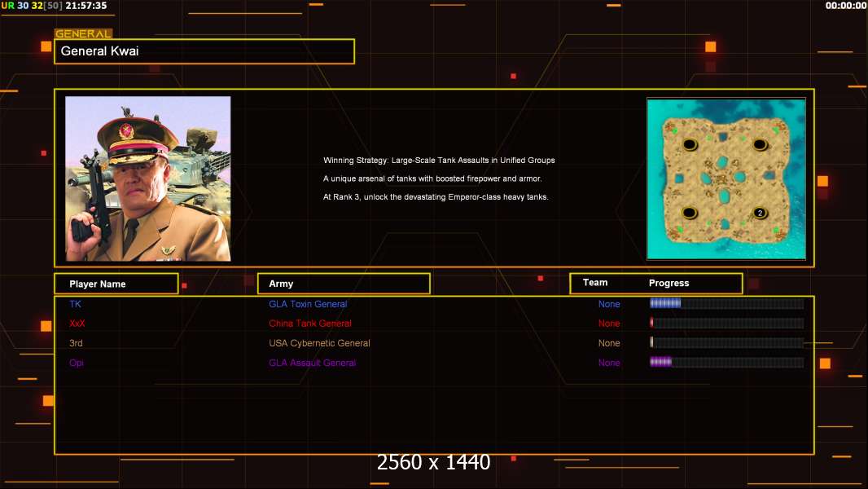This screenshot has width=868, height=489.
Task: Click the GENERAL label tag
Action: coord(83,33)
